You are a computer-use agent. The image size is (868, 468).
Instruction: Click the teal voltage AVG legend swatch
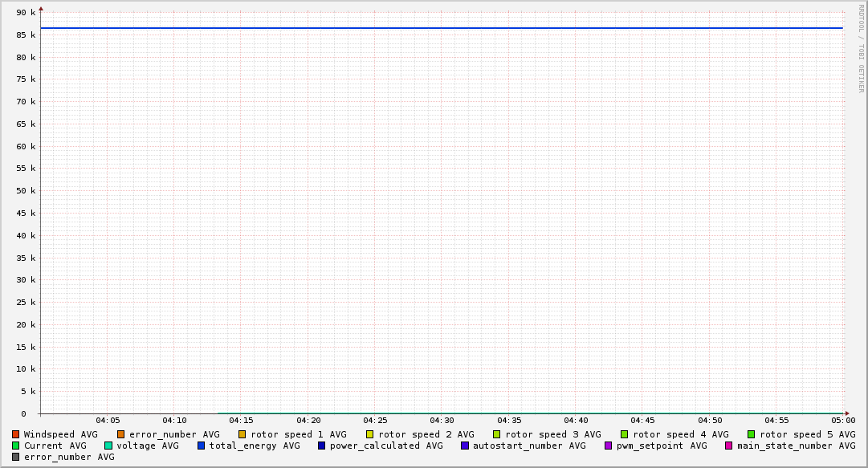[108, 446]
